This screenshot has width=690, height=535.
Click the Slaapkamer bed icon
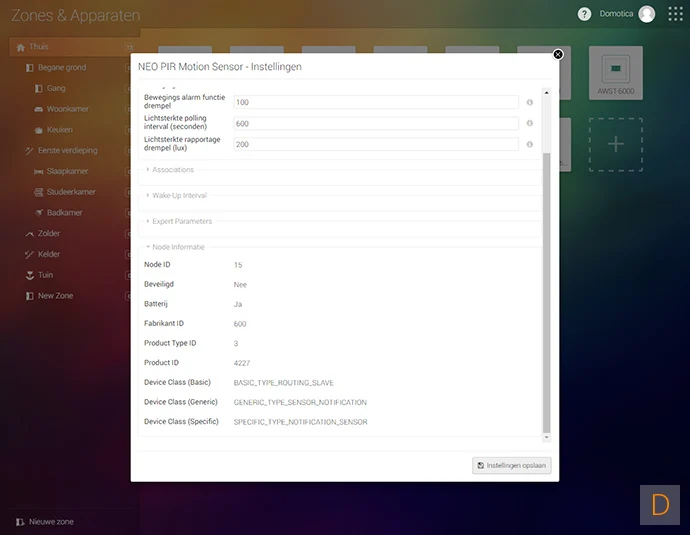click(39, 172)
